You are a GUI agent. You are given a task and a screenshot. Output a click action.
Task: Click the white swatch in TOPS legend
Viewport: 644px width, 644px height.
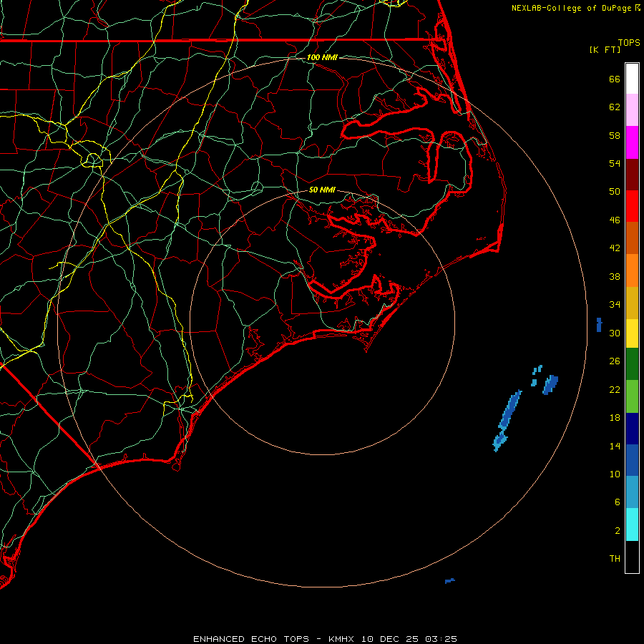click(632, 79)
